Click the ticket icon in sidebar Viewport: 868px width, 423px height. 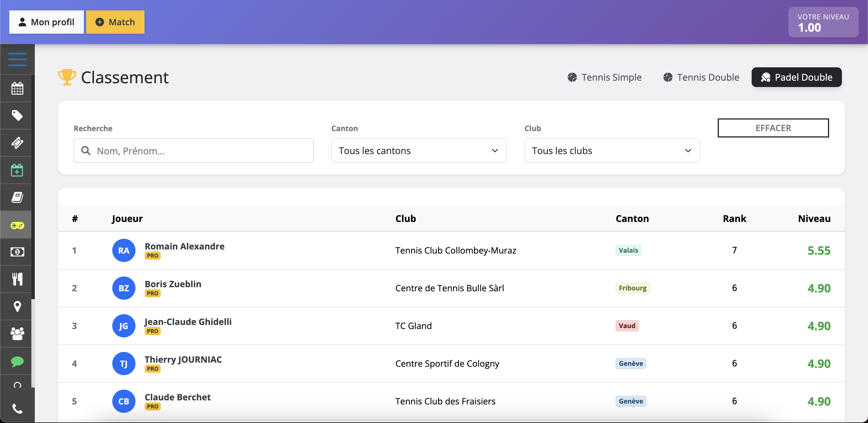pos(17,143)
